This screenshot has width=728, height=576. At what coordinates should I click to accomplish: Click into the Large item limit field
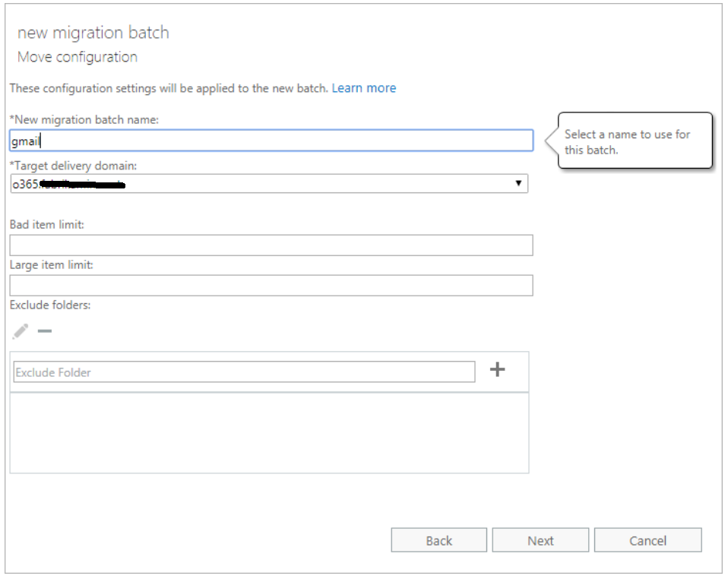[x=271, y=286]
